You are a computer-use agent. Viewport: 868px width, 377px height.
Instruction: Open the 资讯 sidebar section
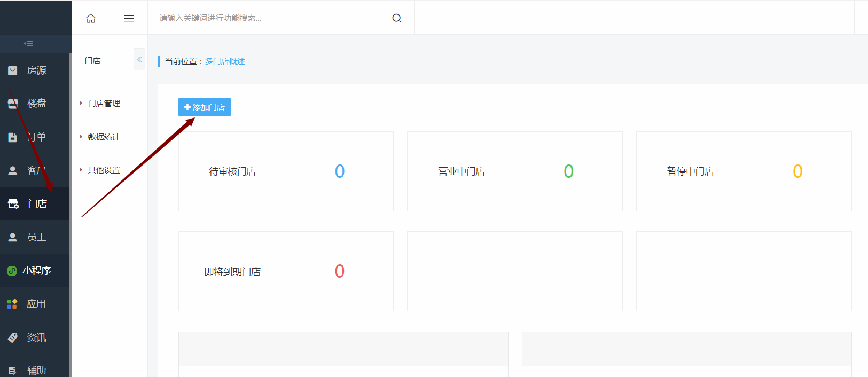coord(35,337)
